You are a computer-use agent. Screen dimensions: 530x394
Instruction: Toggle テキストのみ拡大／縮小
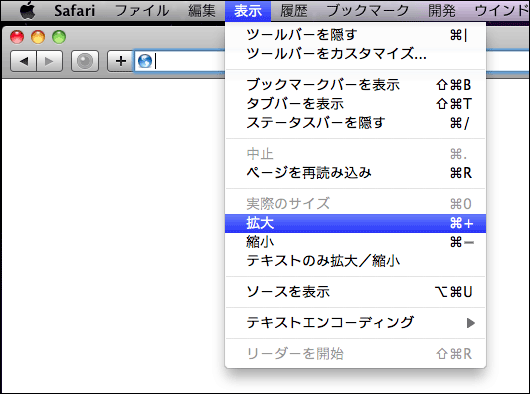[x=355, y=261]
